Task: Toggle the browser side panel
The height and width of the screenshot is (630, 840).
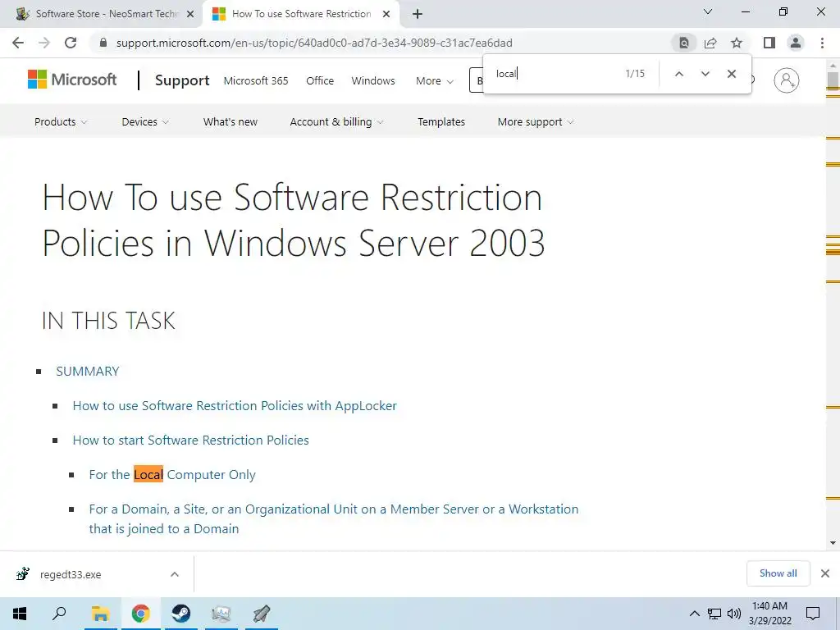Action: coord(769,43)
